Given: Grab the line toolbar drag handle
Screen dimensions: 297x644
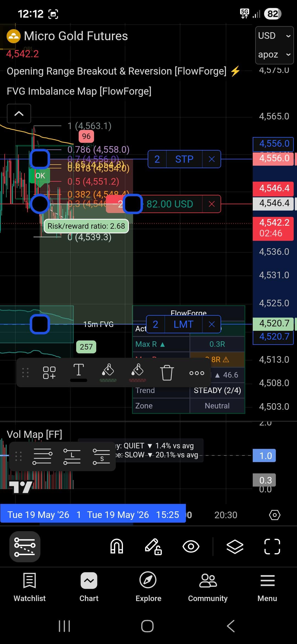Looking at the screenshot, I should click(18, 456).
